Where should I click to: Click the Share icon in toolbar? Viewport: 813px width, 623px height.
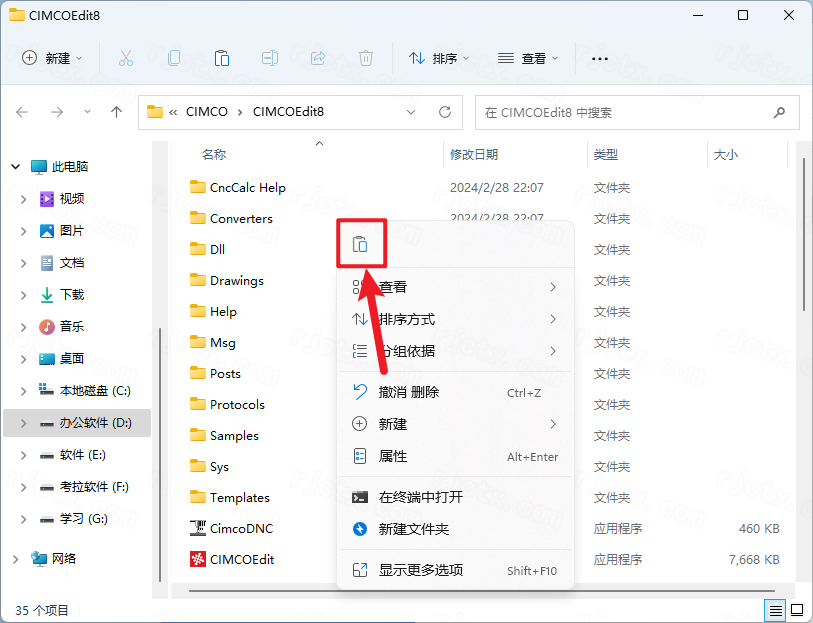[x=318, y=58]
